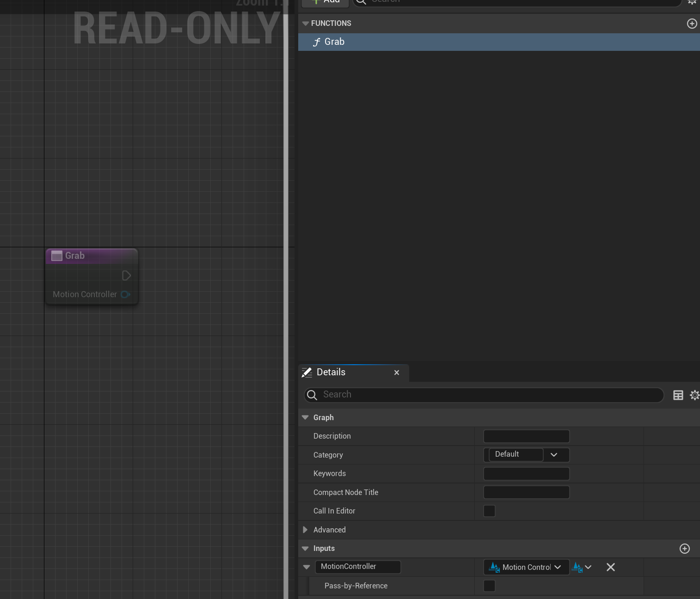The image size is (700, 599).
Task: Click the add new function plus icon
Action: coord(692,24)
